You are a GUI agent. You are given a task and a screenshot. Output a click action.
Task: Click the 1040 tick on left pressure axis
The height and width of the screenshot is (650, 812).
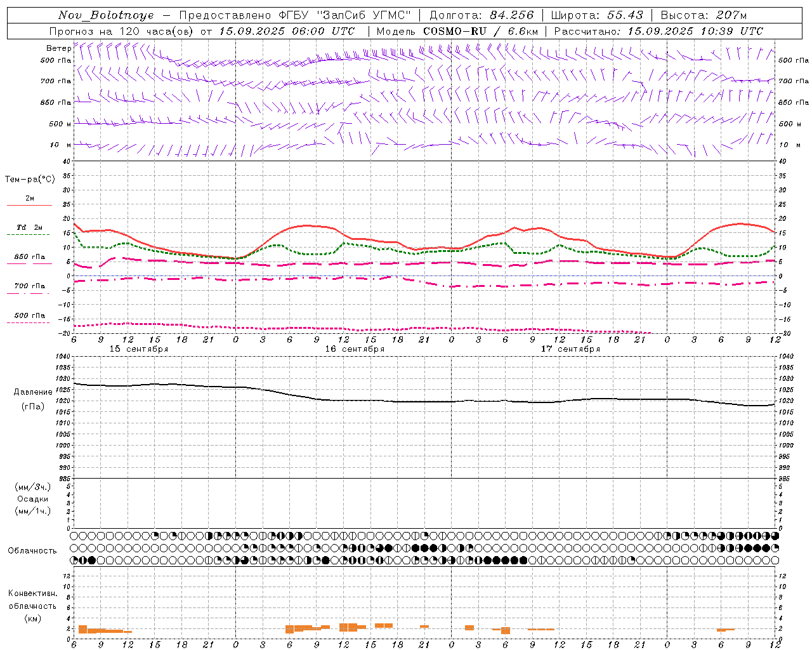click(x=63, y=357)
